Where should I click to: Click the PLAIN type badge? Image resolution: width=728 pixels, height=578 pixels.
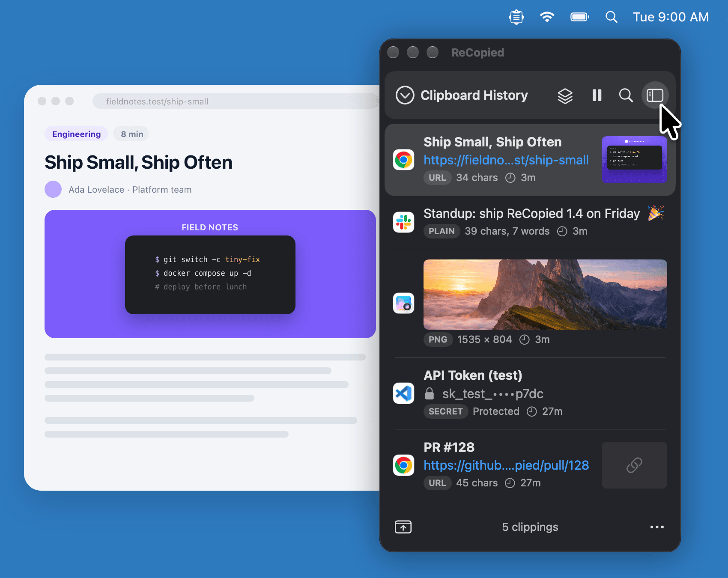point(442,231)
